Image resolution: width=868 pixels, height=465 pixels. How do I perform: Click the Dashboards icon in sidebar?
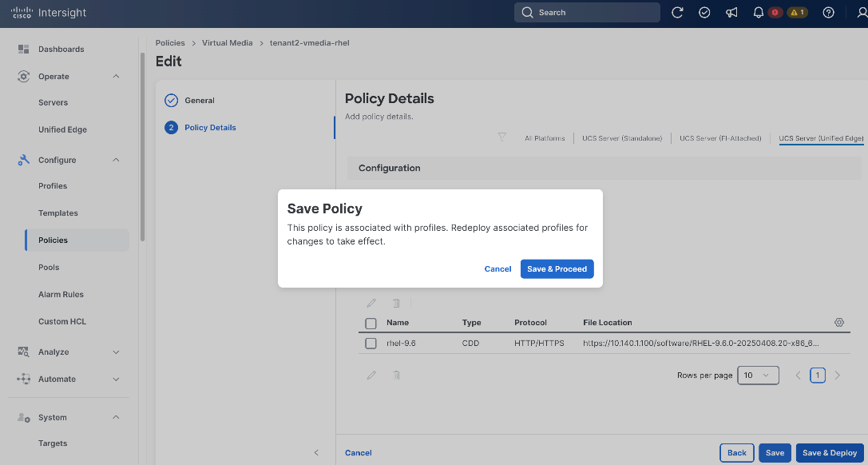click(x=23, y=50)
